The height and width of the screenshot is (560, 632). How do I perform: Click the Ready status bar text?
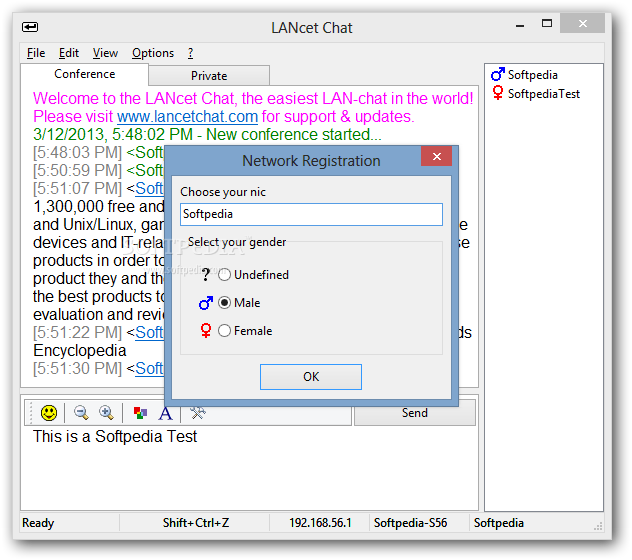38,523
